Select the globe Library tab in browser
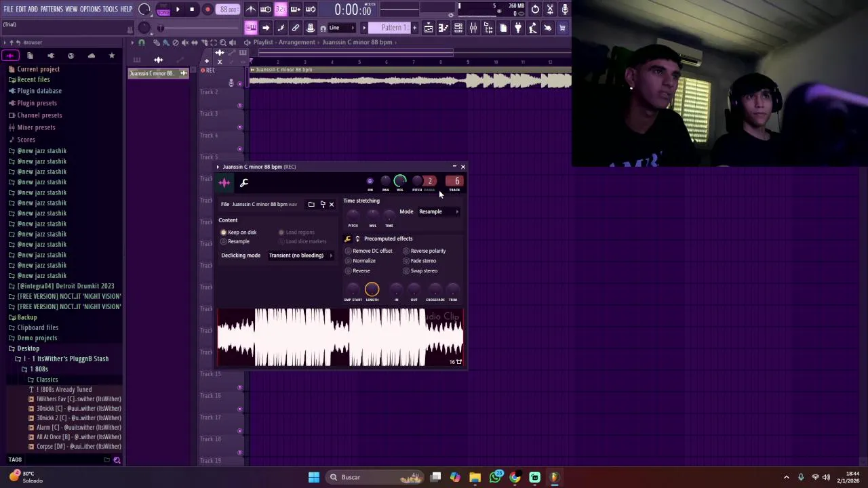Image resolution: width=868 pixels, height=488 pixels. pyautogui.click(x=71, y=56)
